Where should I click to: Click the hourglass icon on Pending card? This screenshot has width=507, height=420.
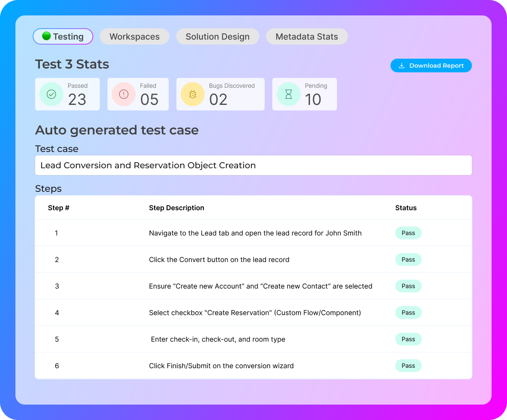(288, 94)
